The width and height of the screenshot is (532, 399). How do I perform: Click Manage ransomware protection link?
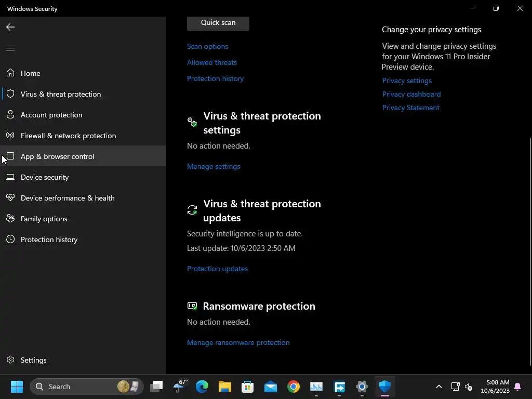click(x=238, y=342)
